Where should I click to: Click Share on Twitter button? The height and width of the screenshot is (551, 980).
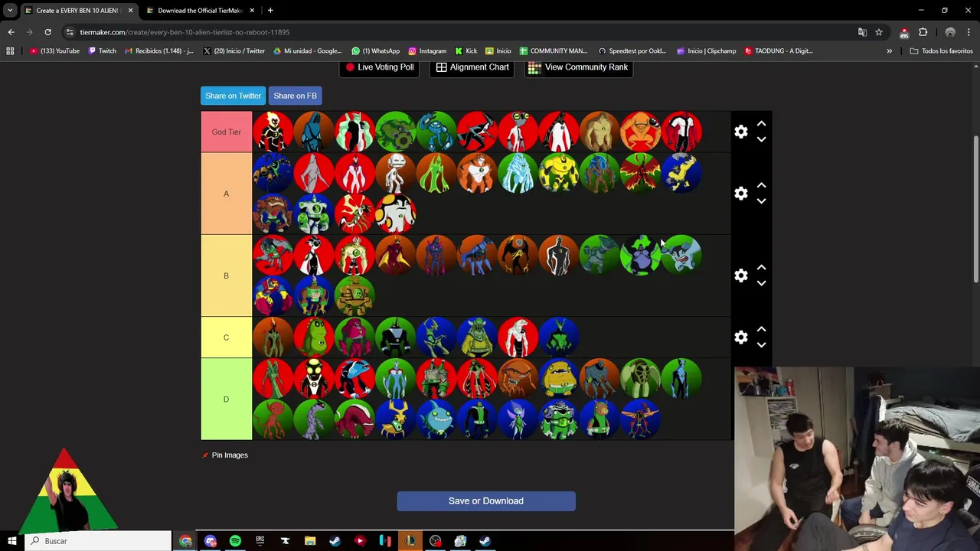click(233, 96)
